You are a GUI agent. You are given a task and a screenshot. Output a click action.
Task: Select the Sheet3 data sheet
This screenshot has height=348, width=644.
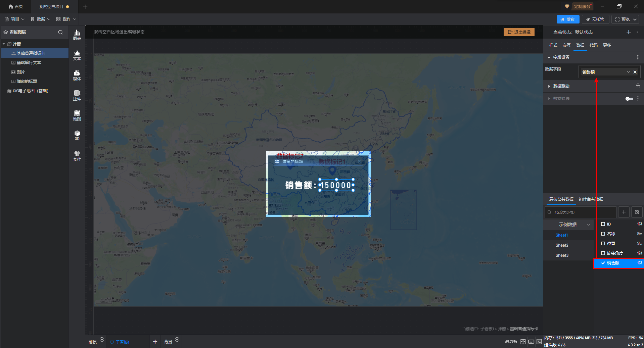pyautogui.click(x=562, y=255)
